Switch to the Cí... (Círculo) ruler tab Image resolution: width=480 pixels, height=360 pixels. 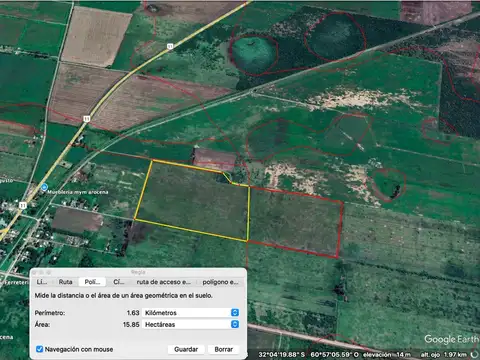pyautogui.click(x=119, y=282)
